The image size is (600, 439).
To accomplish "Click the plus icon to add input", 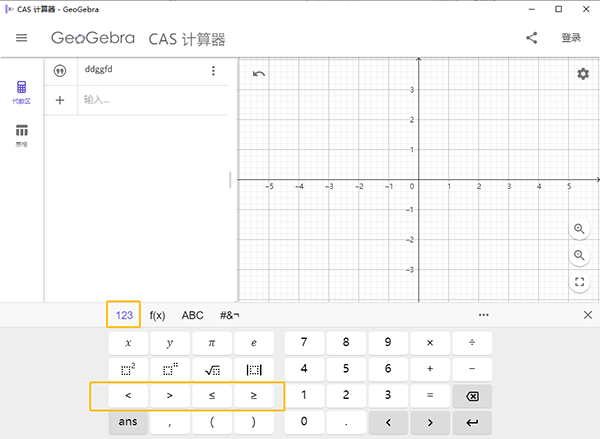I will point(60,100).
